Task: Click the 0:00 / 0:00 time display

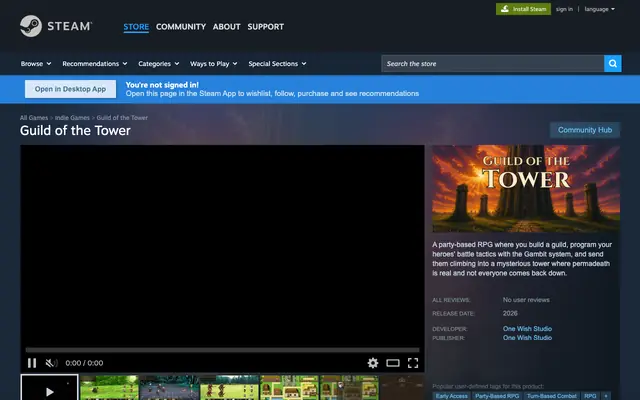Action: (x=84, y=363)
